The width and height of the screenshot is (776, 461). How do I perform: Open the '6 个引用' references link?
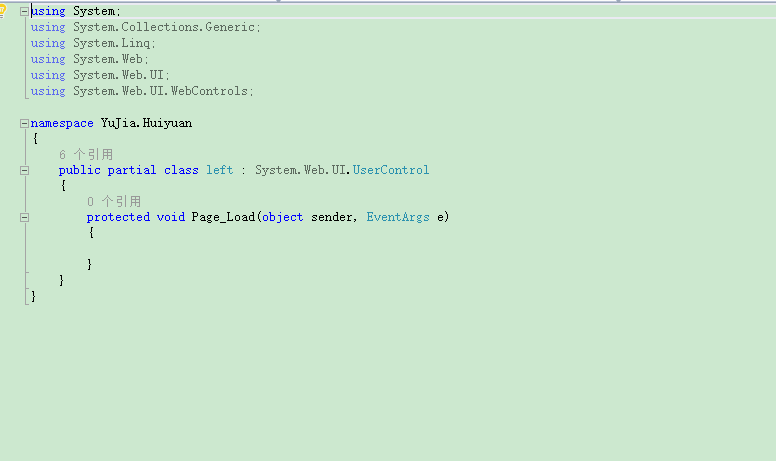(86, 155)
